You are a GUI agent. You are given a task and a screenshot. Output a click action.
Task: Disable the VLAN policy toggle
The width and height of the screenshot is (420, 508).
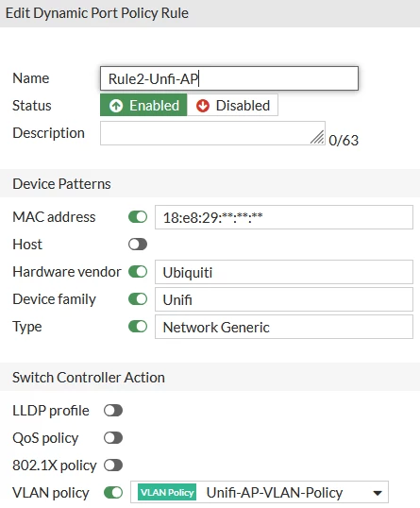(113, 493)
